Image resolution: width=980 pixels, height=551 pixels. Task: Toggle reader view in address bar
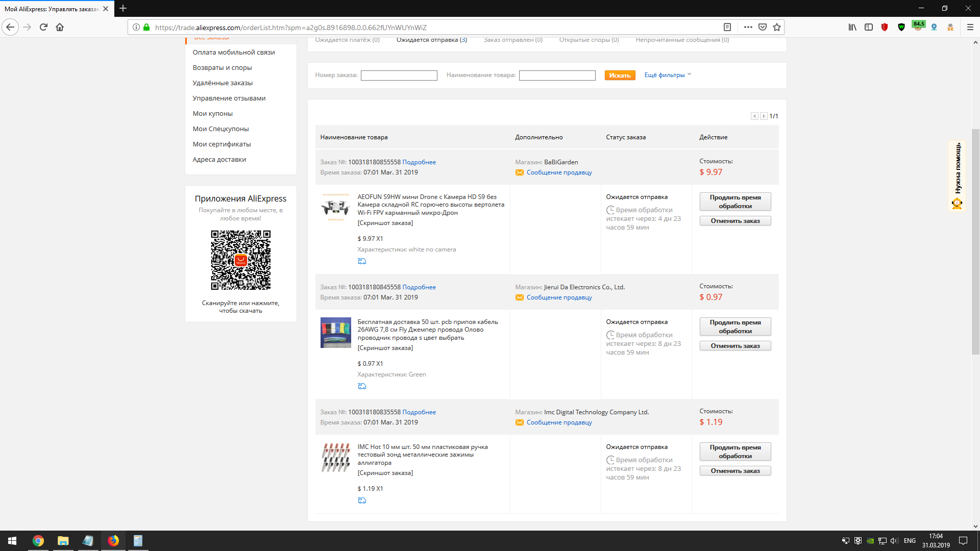[x=727, y=27]
